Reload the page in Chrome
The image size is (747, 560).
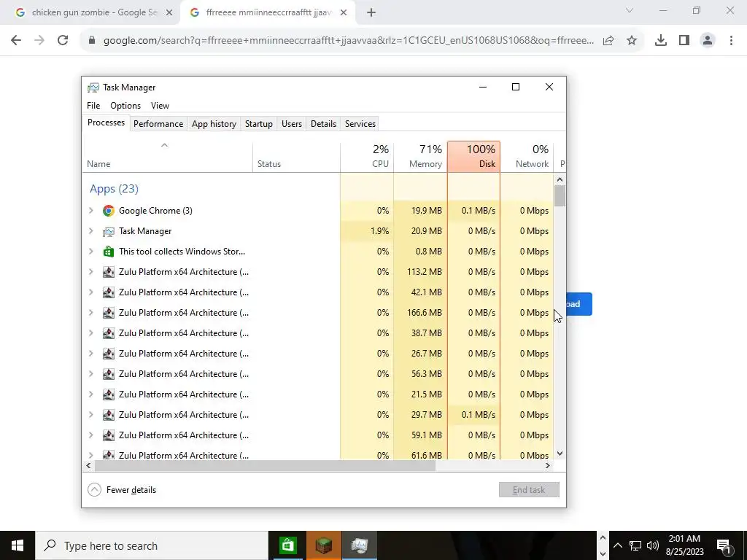point(63,41)
